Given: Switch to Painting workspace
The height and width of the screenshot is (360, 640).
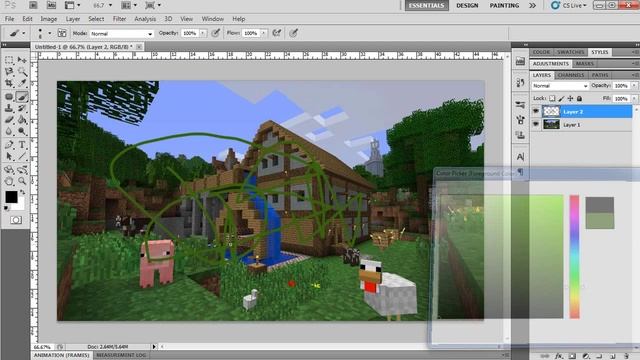Looking at the screenshot, I should click(x=504, y=5).
